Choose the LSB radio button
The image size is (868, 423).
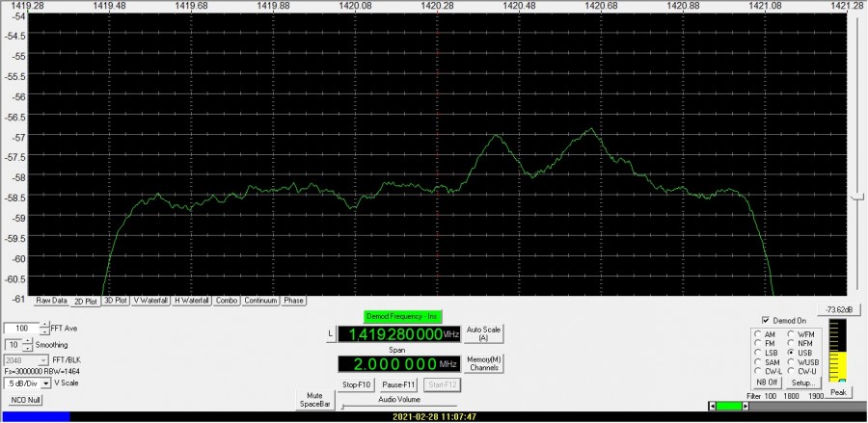(757, 353)
